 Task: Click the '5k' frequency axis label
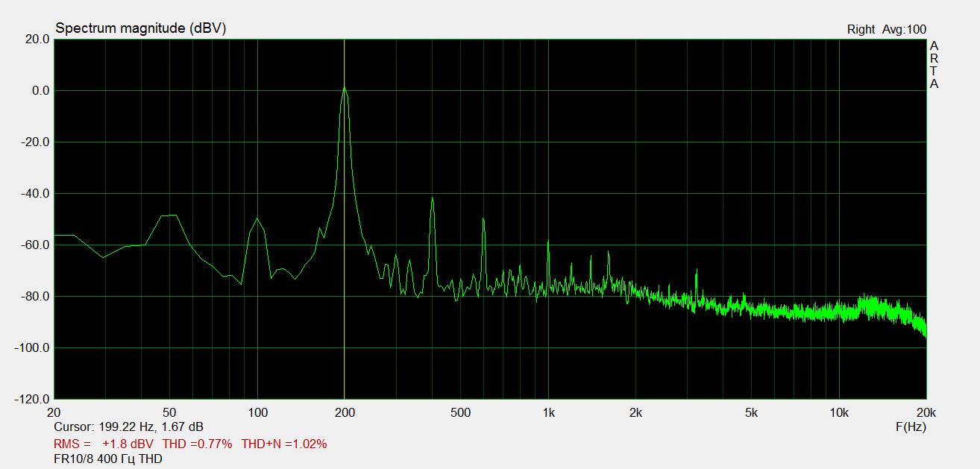pyautogui.click(x=751, y=413)
